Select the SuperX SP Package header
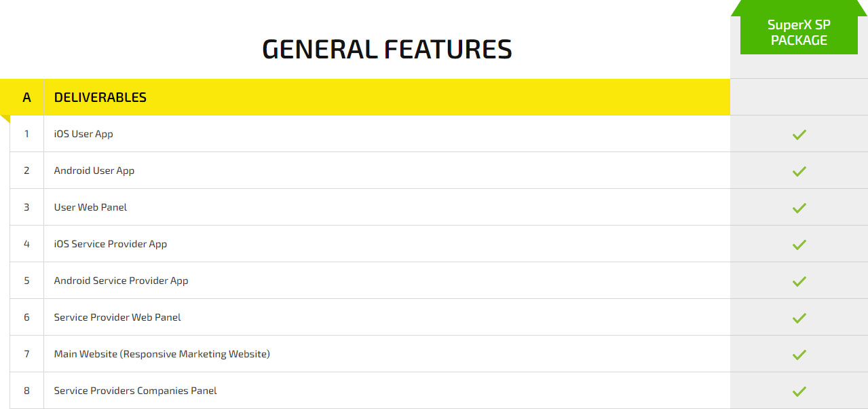 pos(799,33)
